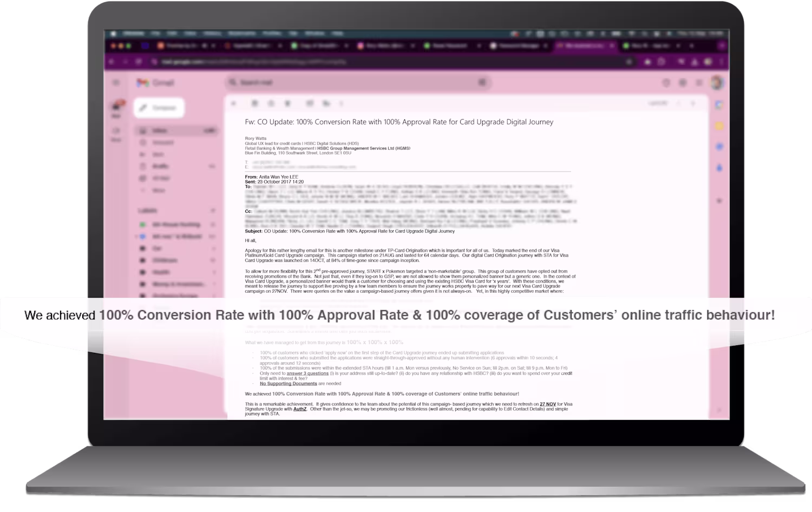Reload the page in browser
Screen dimensions: 812x512
(x=139, y=62)
